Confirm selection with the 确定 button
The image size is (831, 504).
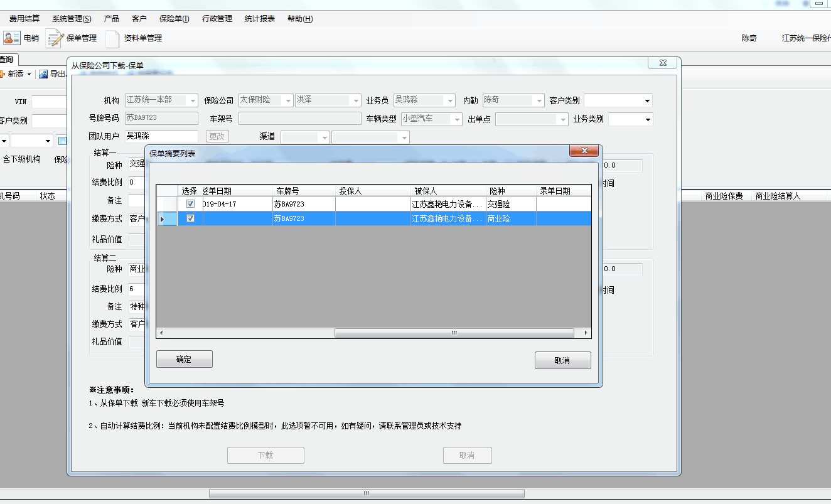click(185, 360)
